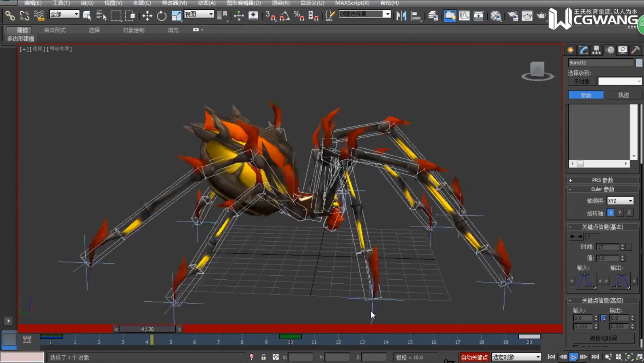Click the 规格化时间 button
The image size is (644, 363).
pyautogui.click(x=603, y=338)
